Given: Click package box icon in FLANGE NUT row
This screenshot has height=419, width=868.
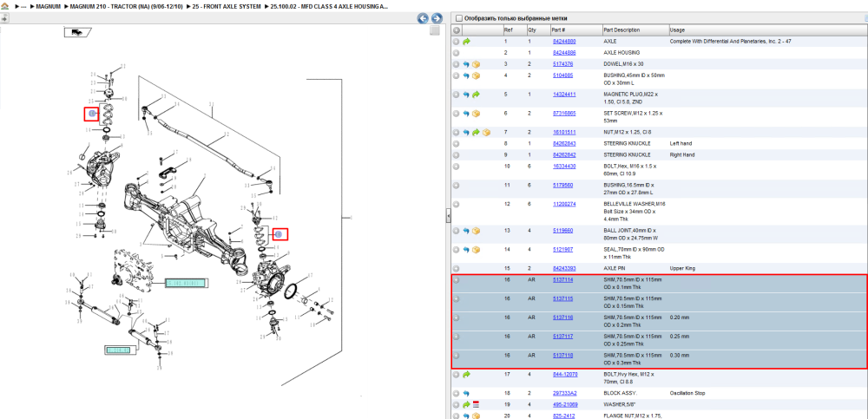Looking at the screenshot, I should [x=476, y=416].
